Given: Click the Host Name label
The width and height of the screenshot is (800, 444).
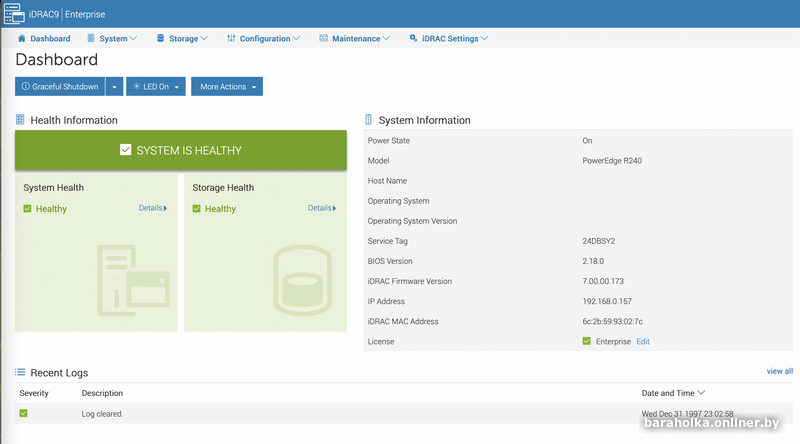Looking at the screenshot, I should tap(387, 181).
